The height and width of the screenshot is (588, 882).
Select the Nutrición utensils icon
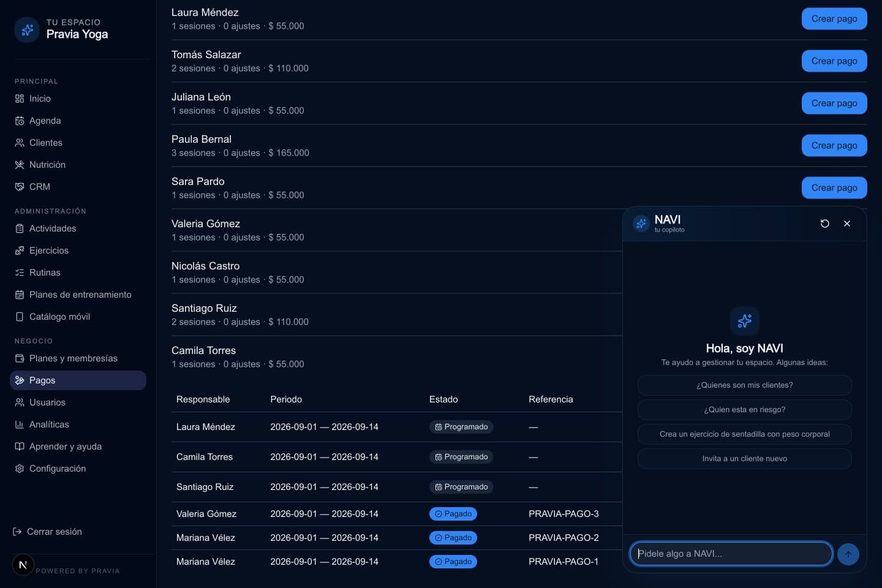tap(20, 165)
